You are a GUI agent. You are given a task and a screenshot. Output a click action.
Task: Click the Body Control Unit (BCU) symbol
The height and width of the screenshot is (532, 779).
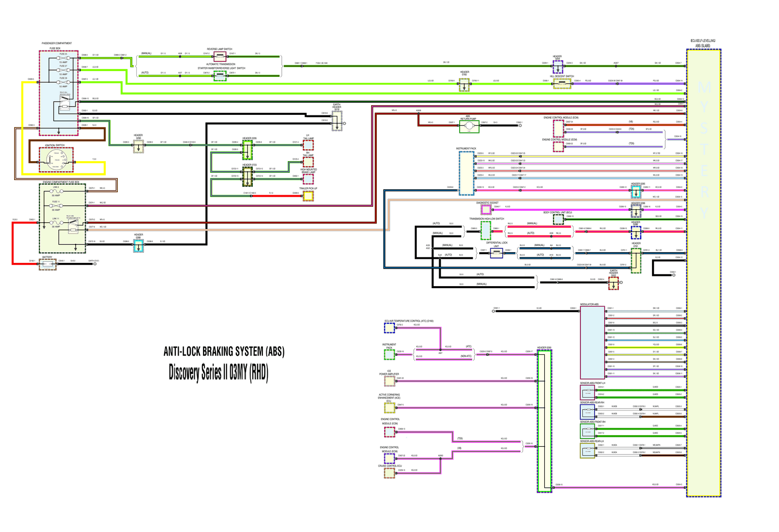[558, 219]
